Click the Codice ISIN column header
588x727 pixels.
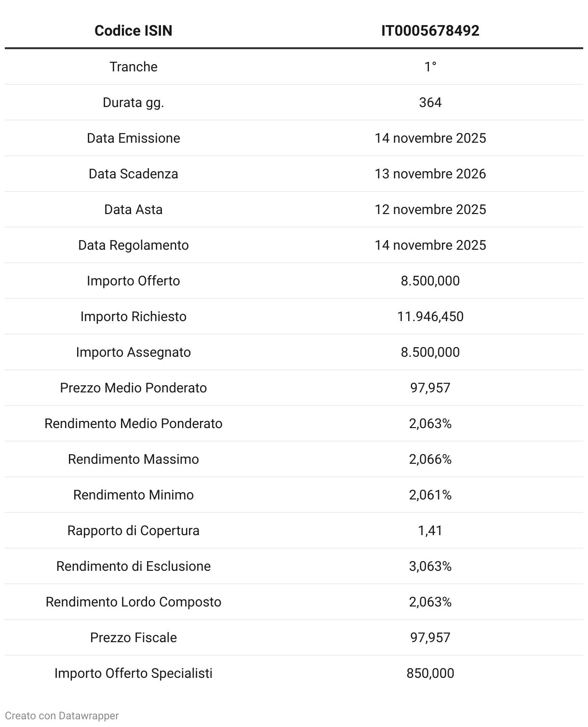[134, 31]
